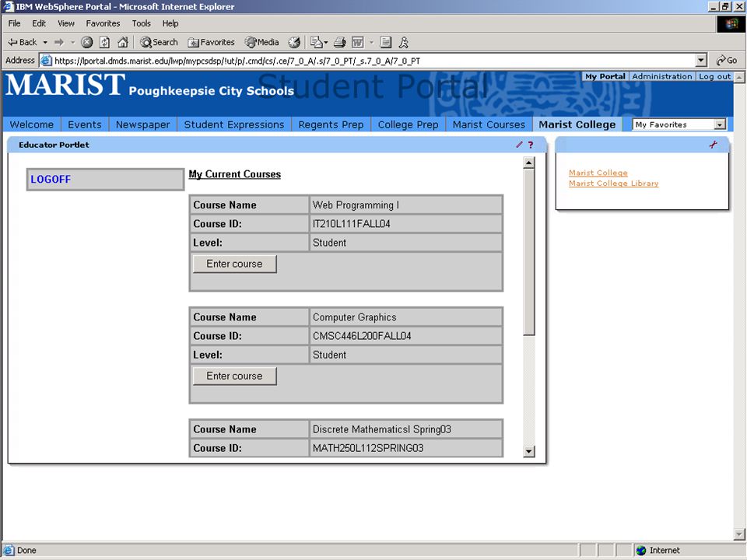This screenshot has height=560, width=747.
Task: Open the View menu
Action: 65,23
